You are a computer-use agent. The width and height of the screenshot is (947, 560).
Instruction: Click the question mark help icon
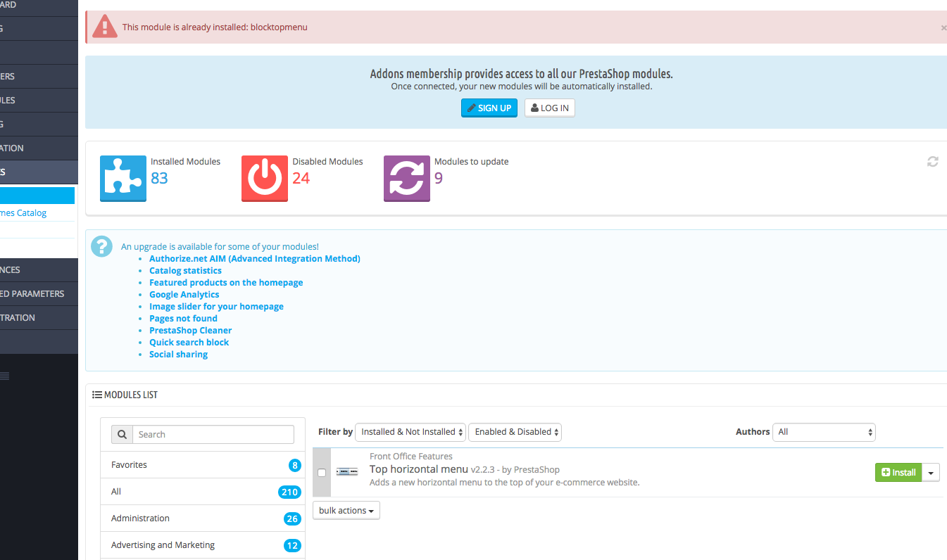(102, 246)
